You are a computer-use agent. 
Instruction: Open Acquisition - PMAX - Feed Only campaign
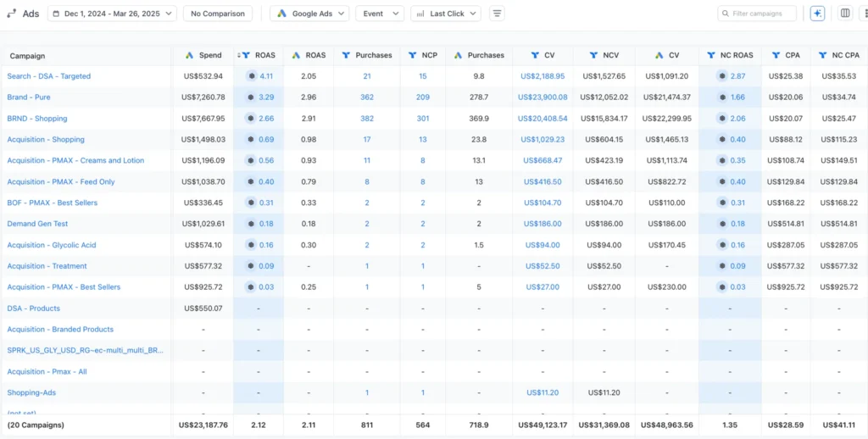point(61,181)
